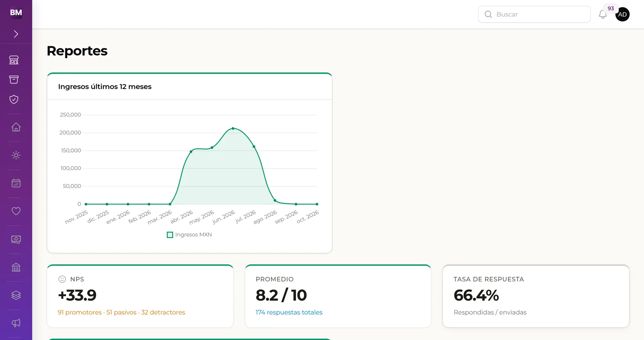Open the sun icon in sidebar
The height and width of the screenshot is (340, 644).
click(16, 155)
